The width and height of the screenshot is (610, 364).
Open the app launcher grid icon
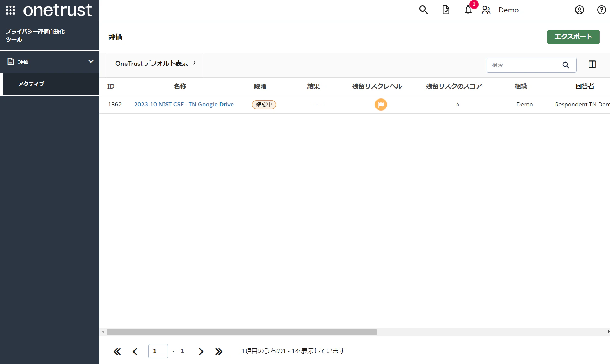11,10
